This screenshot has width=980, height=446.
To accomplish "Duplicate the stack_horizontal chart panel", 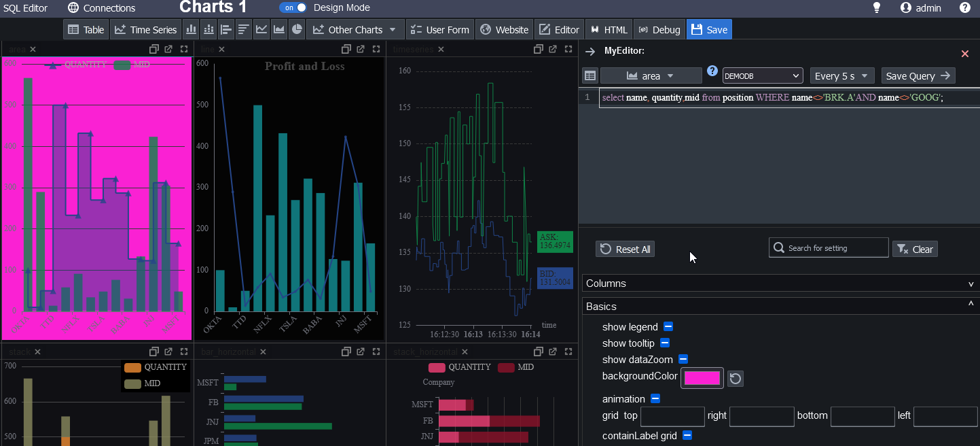I will pos(539,351).
